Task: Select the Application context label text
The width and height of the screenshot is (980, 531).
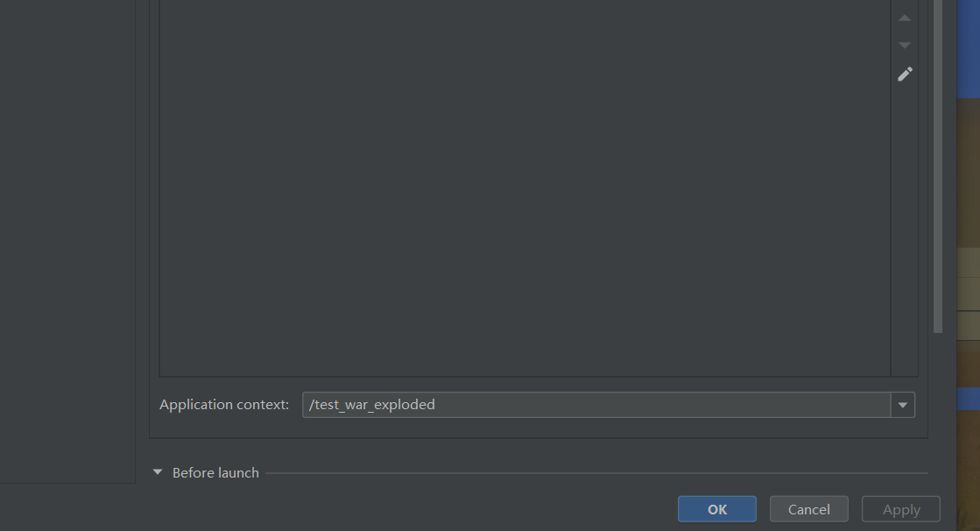Action: tap(223, 405)
